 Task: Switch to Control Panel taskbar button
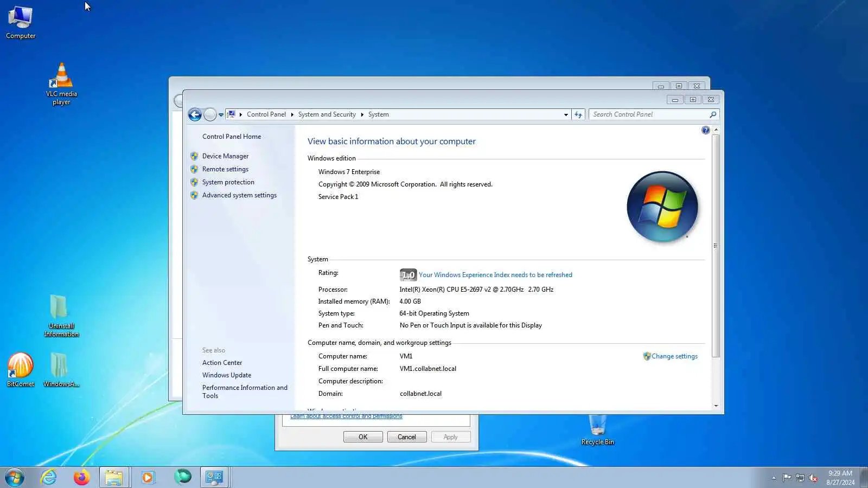pyautogui.click(x=214, y=477)
